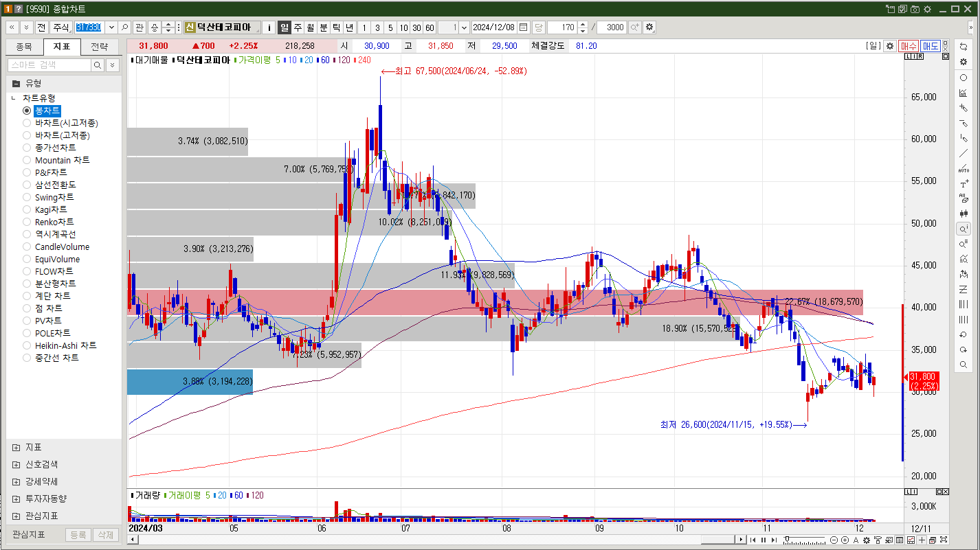The height and width of the screenshot is (550, 980).
Task: Click the chart refresh rotate icon
Action: (963, 47)
